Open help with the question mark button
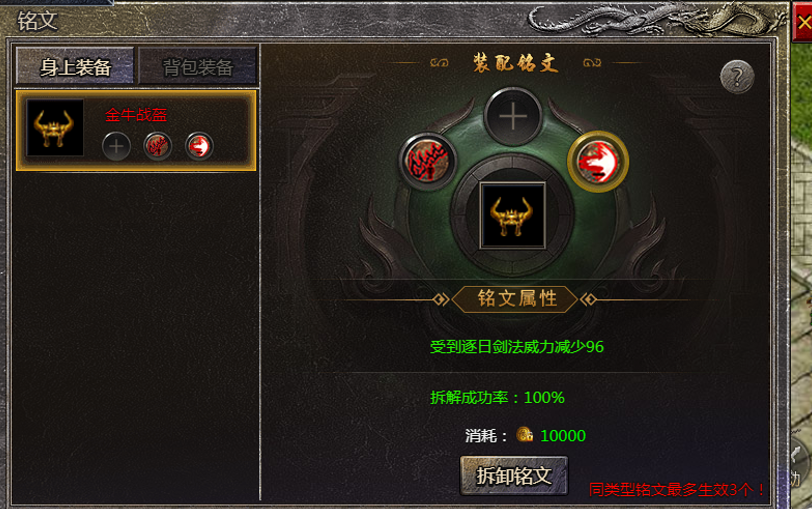 click(x=737, y=77)
